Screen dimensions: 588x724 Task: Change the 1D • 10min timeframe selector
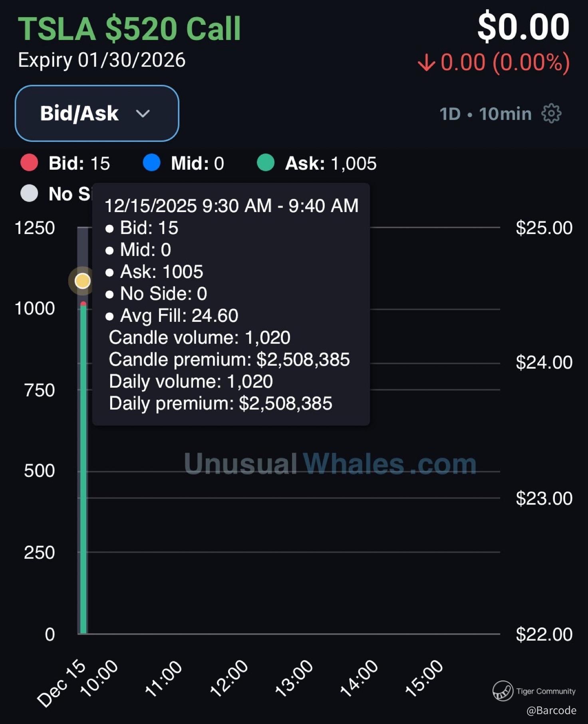point(485,114)
